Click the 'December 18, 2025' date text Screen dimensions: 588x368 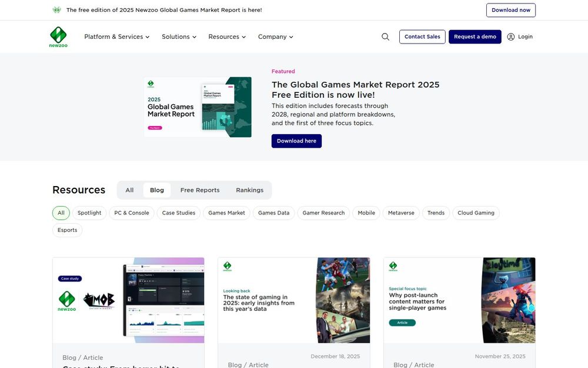[x=335, y=356]
